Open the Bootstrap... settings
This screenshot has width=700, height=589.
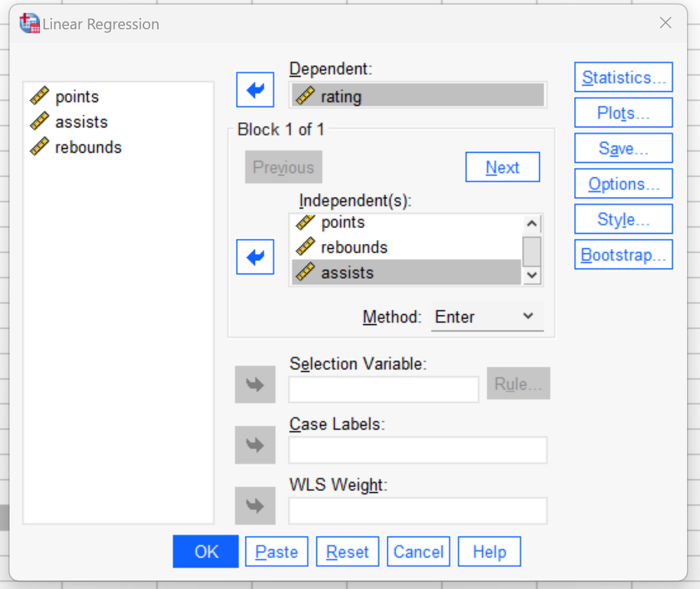click(623, 255)
